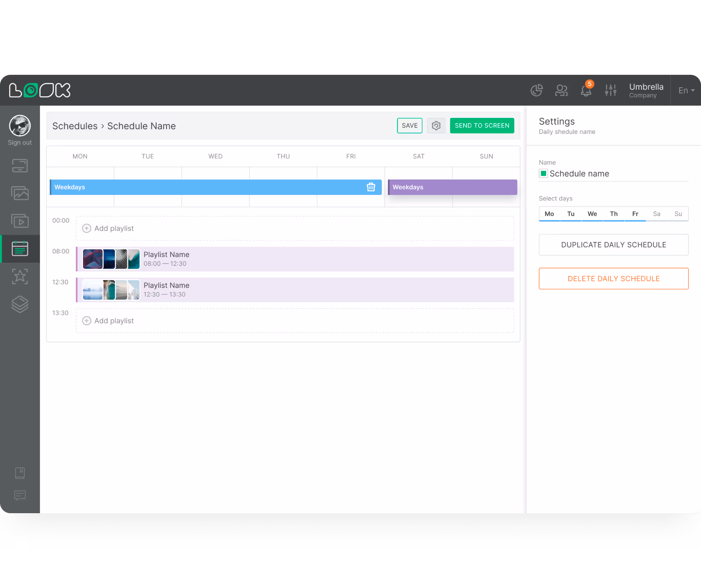The width and height of the screenshot is (701, 588).
Task: Toggle Fr in Select days
Action: point(635,214)
